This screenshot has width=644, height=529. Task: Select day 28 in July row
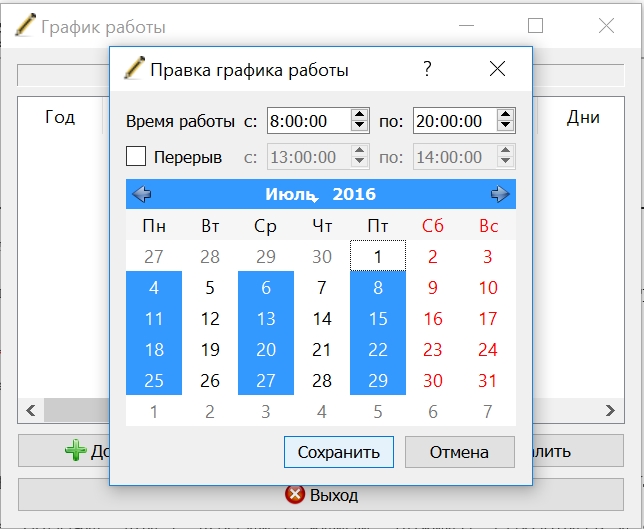[322, 380]
